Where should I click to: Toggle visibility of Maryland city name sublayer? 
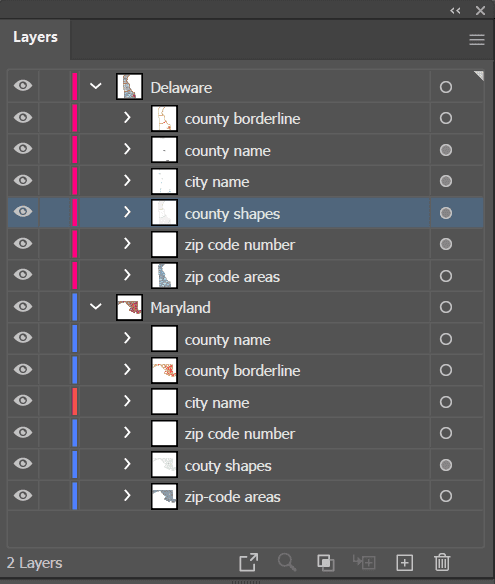tap(23, 401)
